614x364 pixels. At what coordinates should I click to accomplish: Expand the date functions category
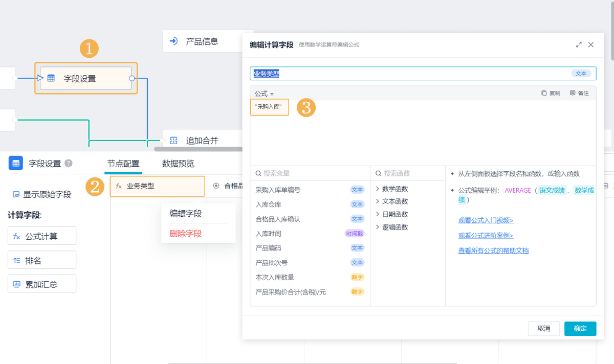tap(378, 215)
